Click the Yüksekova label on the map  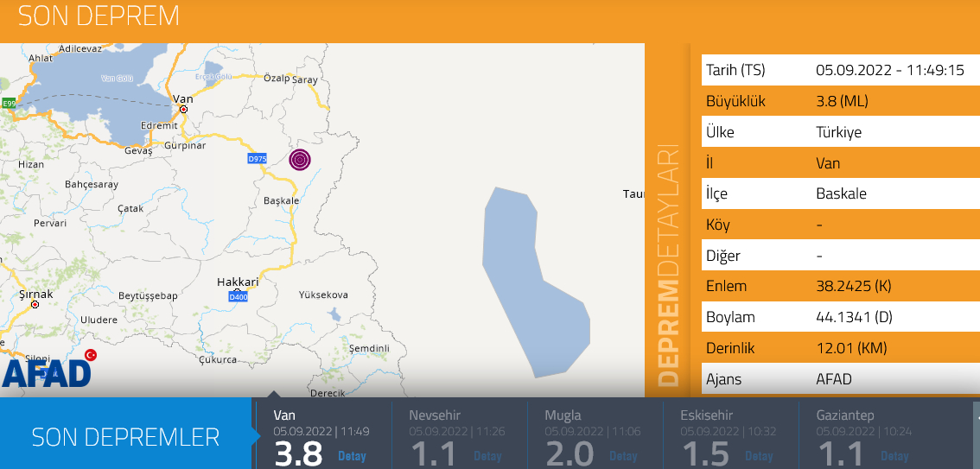[322, 295]
